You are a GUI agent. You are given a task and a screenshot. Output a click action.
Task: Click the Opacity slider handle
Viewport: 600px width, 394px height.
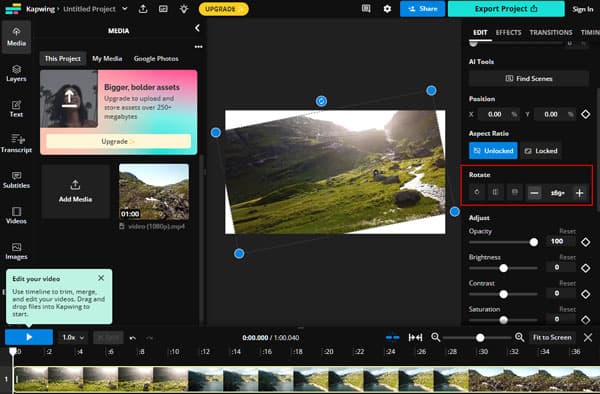coord(533,242)
